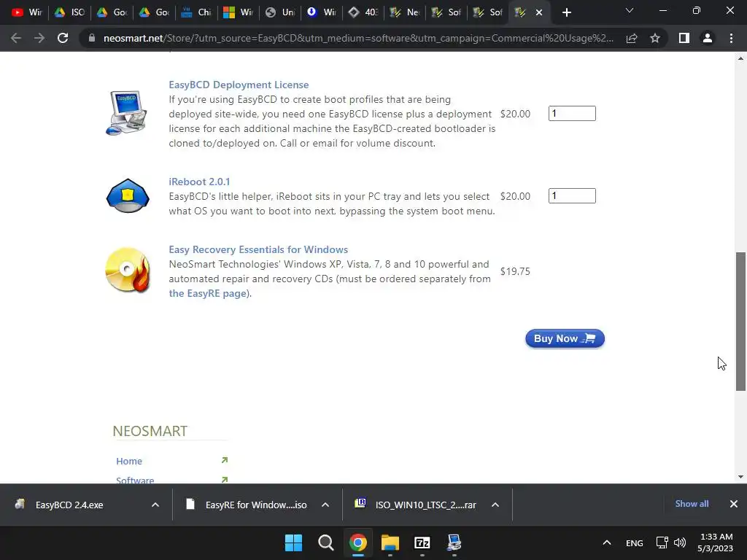Go forward to next page
This screenshot has width=747, height=560.
point(39,38)
